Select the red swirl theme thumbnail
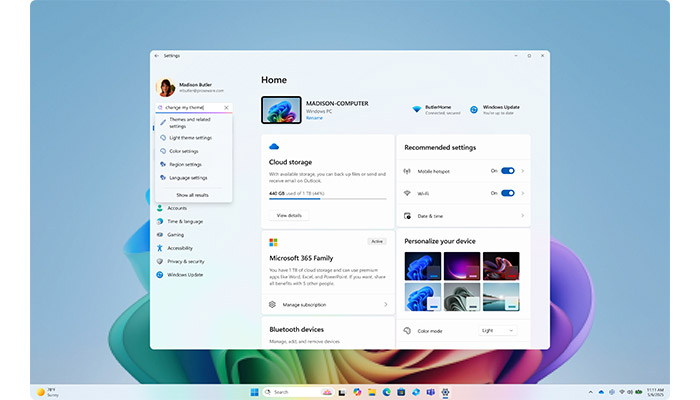Viewport: 700px width, 400px height. point(501,266)
